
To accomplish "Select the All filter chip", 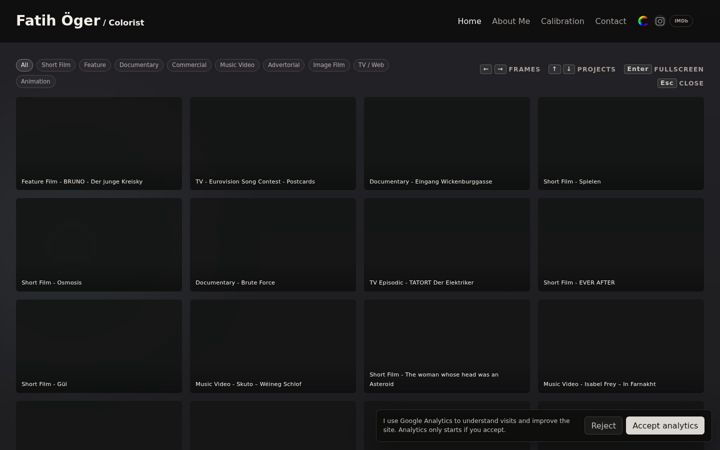I will tap(24, 65).
